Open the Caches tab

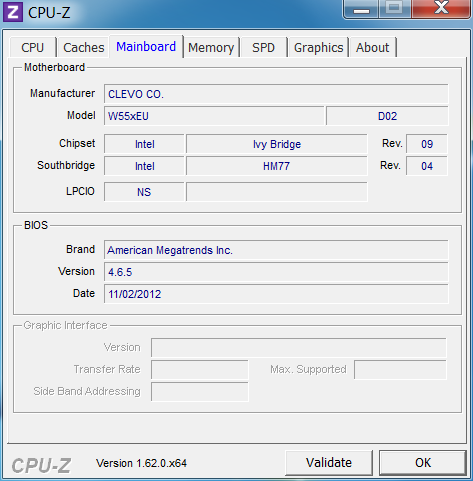click(x=84, y=47)
